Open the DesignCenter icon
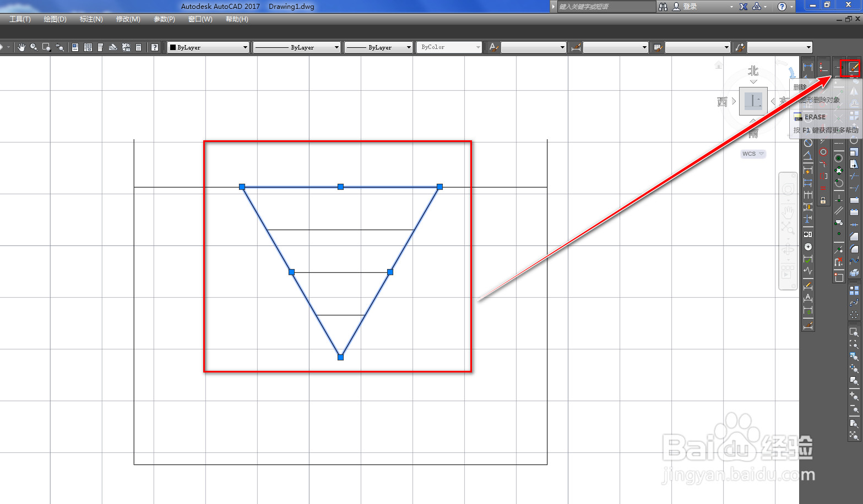 [x=88, y=47]
